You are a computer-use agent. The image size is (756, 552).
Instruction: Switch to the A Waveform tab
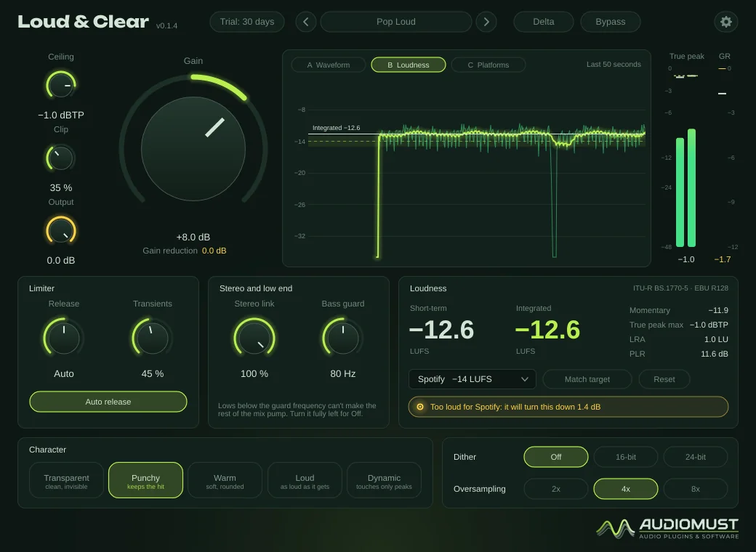[329, 65]
